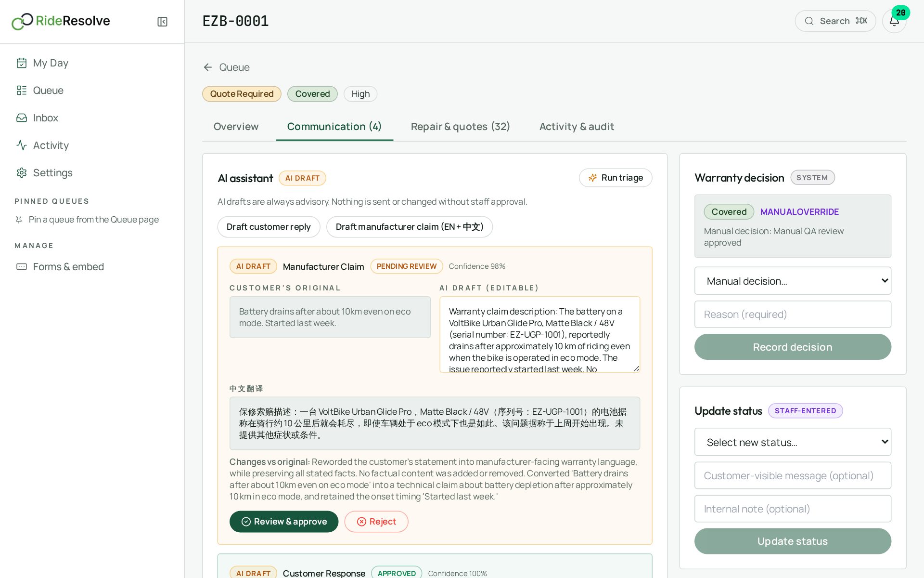The image size is (924, 578).
Task: Open Activity pulse icon in sidebar
Action: pos(22,145)
